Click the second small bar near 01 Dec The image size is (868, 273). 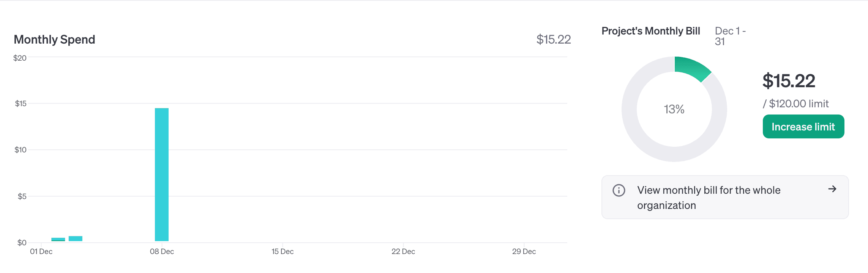(x=76, y=238)
